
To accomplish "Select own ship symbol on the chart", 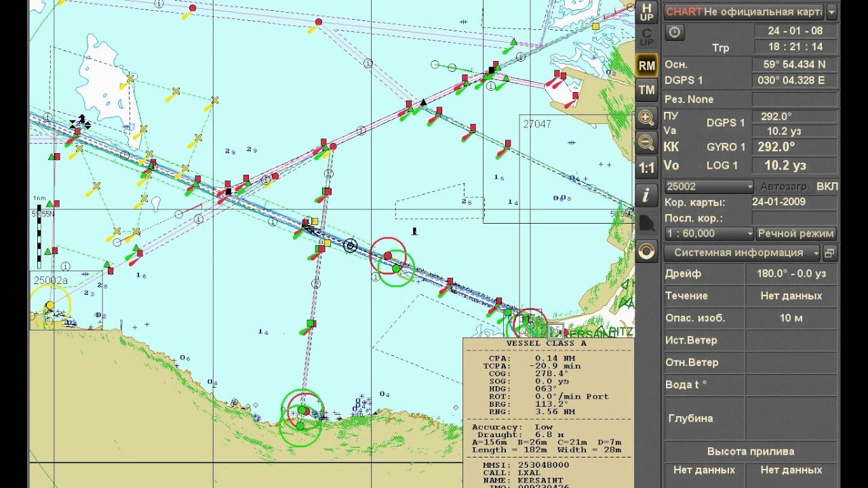I will (x=351, y=246).
